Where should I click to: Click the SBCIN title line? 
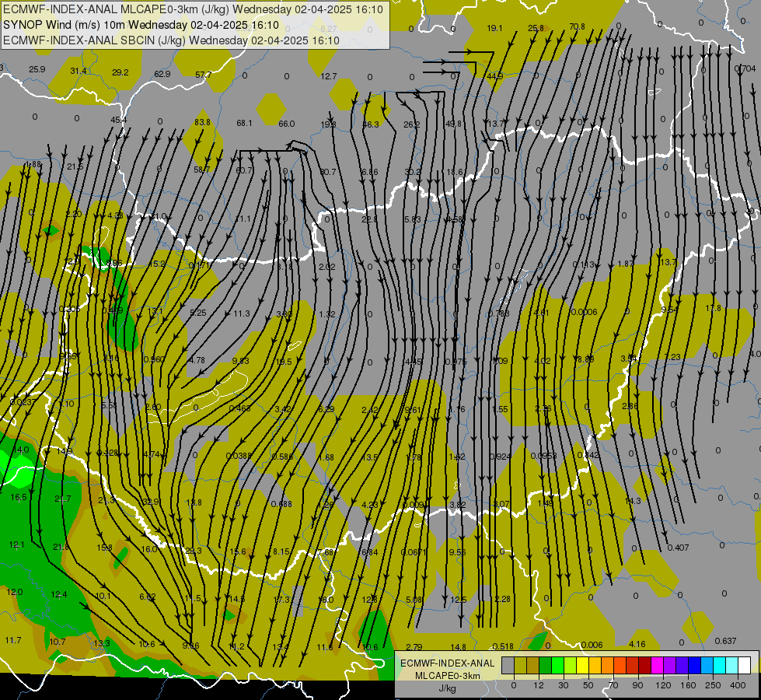[x=171, y=40]
